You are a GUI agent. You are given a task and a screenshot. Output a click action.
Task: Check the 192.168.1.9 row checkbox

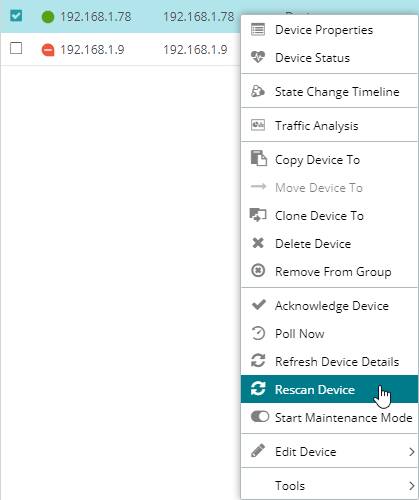[x=16, y=48]
